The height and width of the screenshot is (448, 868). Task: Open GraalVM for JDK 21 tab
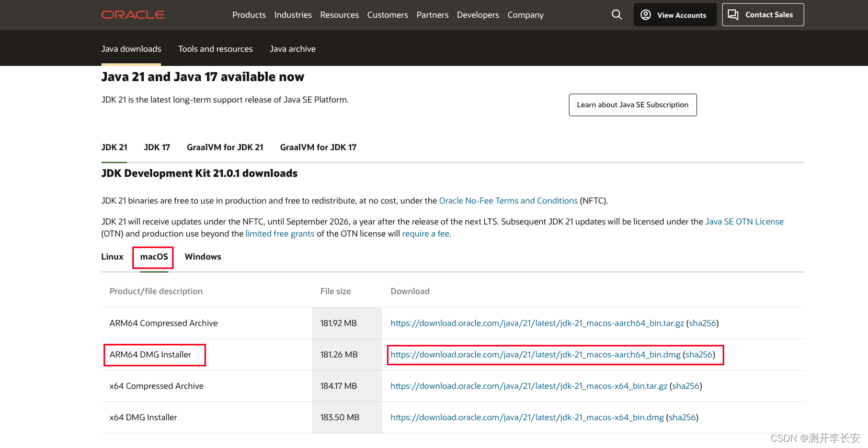pyautogui.click(x=225, y=147)
